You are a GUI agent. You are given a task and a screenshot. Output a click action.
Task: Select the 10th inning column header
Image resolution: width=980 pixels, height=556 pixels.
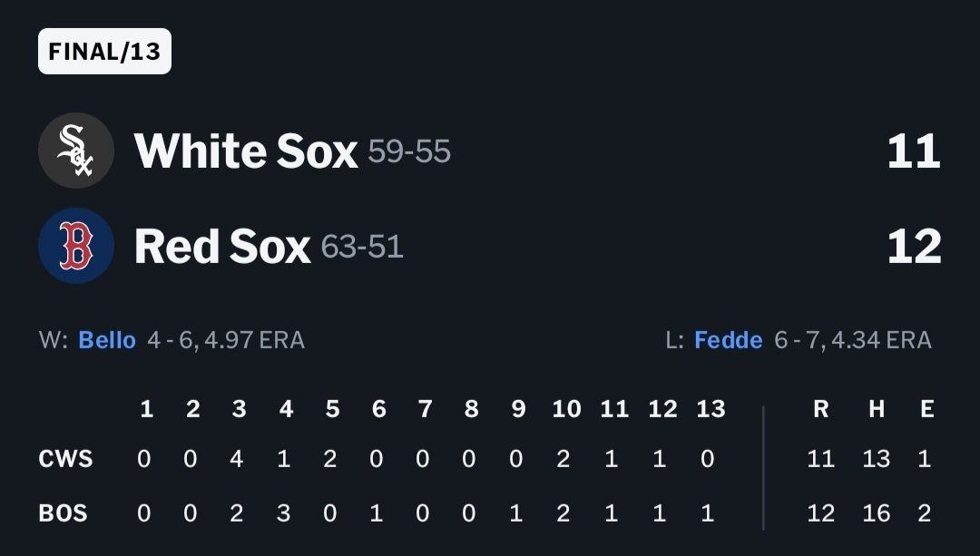566,409
